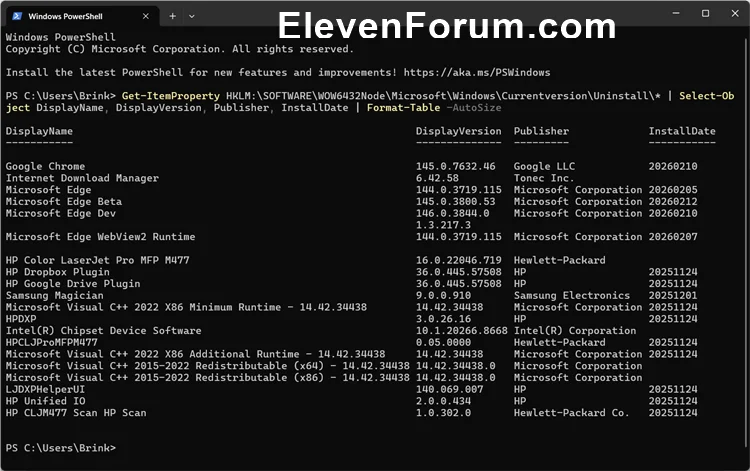Click Microsoft Edge WebView2 Runtime entry
Viewport: 750px width, 471px height.
(x=100, y=237)
